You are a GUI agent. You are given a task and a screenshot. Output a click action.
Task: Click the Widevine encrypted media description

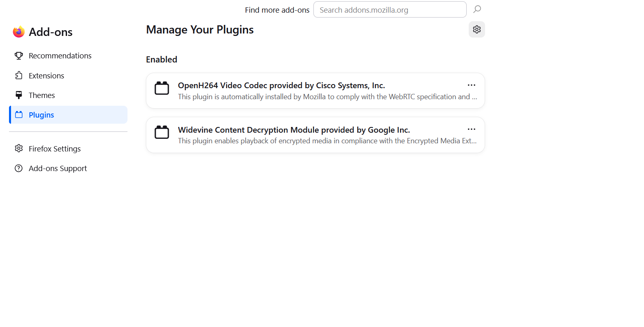tap(327, 141)
